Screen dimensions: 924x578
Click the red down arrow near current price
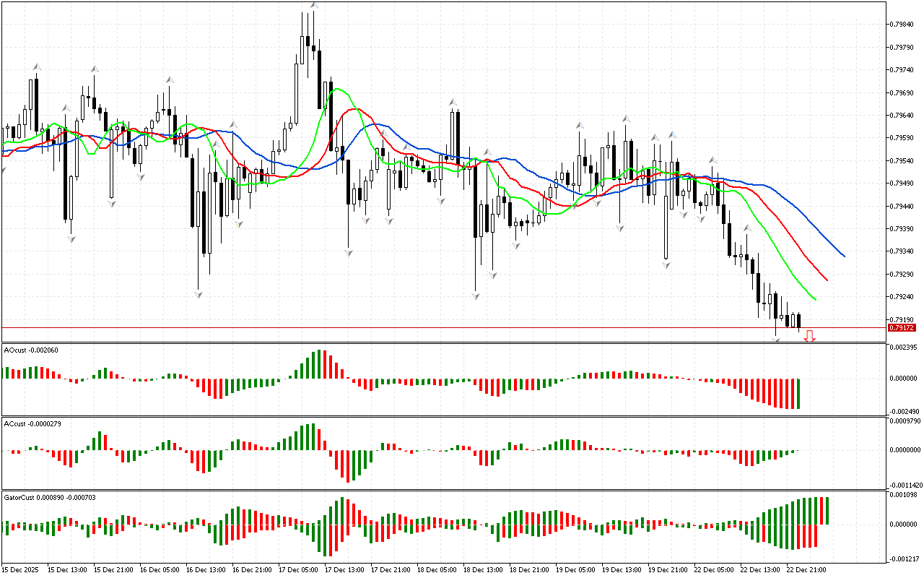point(810,336)
